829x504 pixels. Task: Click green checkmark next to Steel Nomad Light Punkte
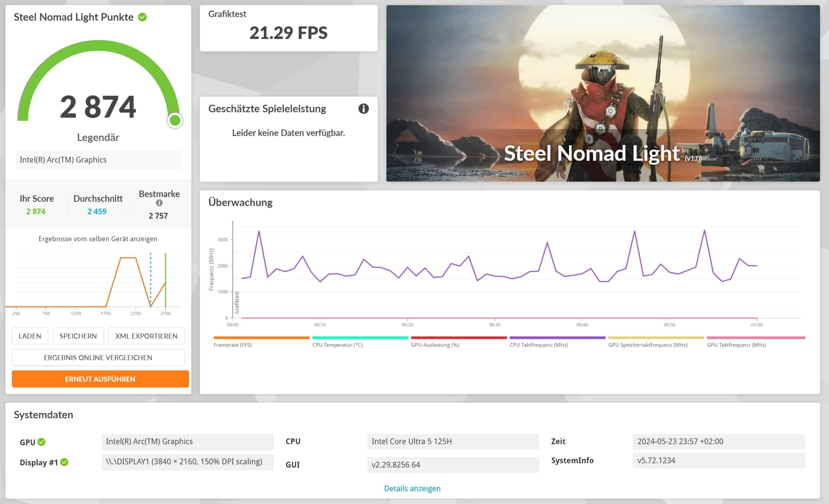click(x=142, y=17)
